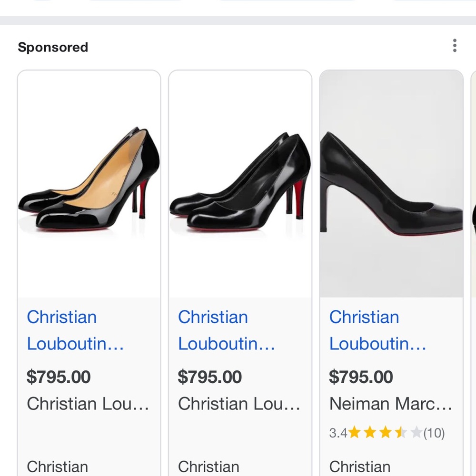Open third card's Christian Louboutin title link
This screenshot has height=476, width=476.
[378, 330]
